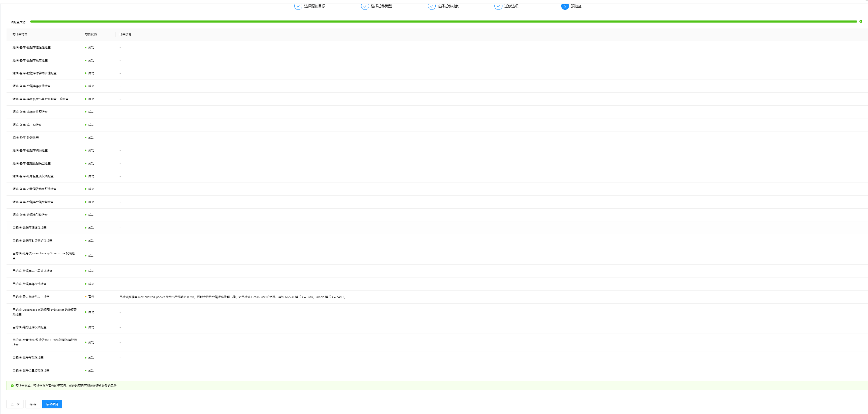Screen dimensions: 868x414
Task: Click the 选择迁移类型 step checkmark icon
Action: pos(365,6)
